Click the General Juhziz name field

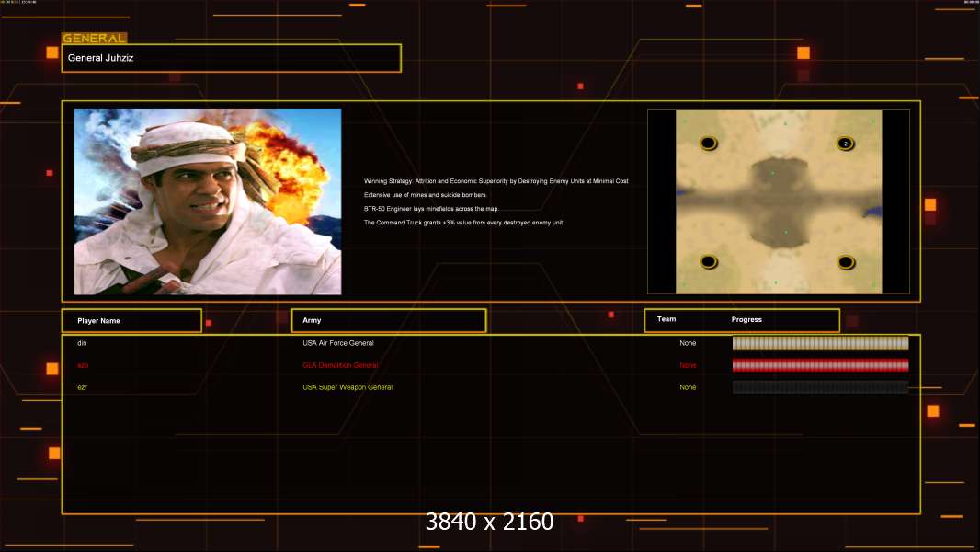pos(232,58)
